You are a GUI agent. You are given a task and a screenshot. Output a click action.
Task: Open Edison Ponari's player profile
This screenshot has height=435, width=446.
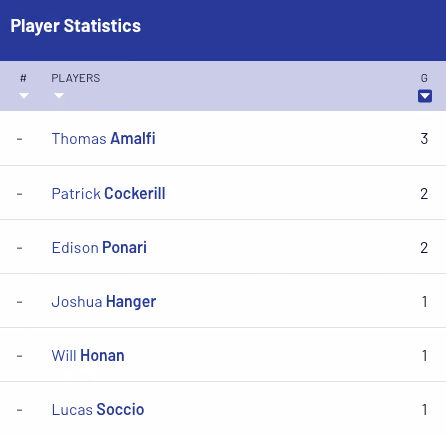coord(99,248)
